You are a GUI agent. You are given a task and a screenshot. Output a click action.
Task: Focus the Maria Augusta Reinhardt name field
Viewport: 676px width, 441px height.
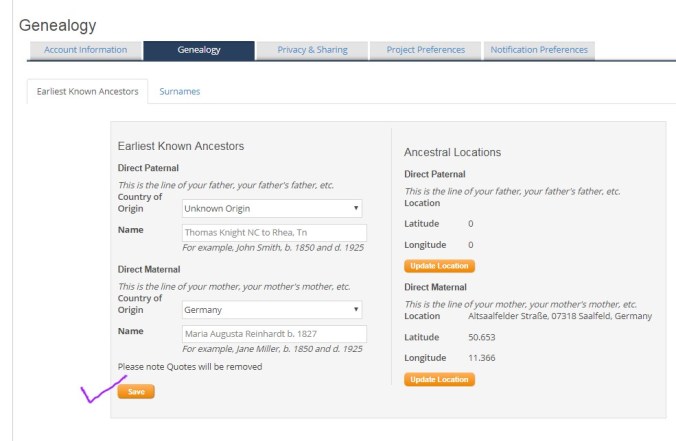tap(273, 334)
